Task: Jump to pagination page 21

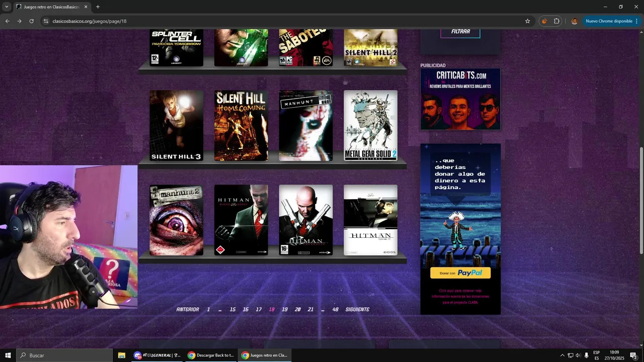Action: pyautogui.click(x=310, y=310)
